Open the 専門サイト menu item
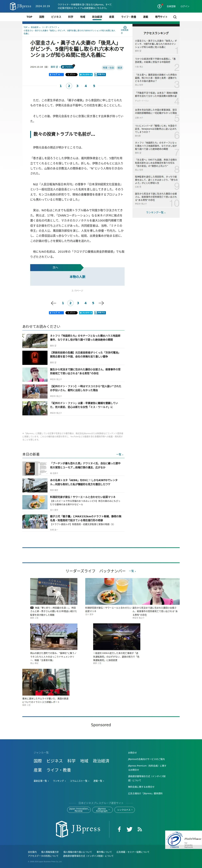This screenshot has height=868, width=202. [161, 17]
